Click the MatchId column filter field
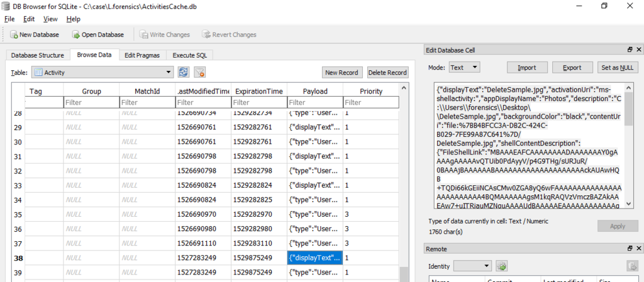The height and width of the screenshot is (282, 644). pyautogui.click(x=147, y=102)
